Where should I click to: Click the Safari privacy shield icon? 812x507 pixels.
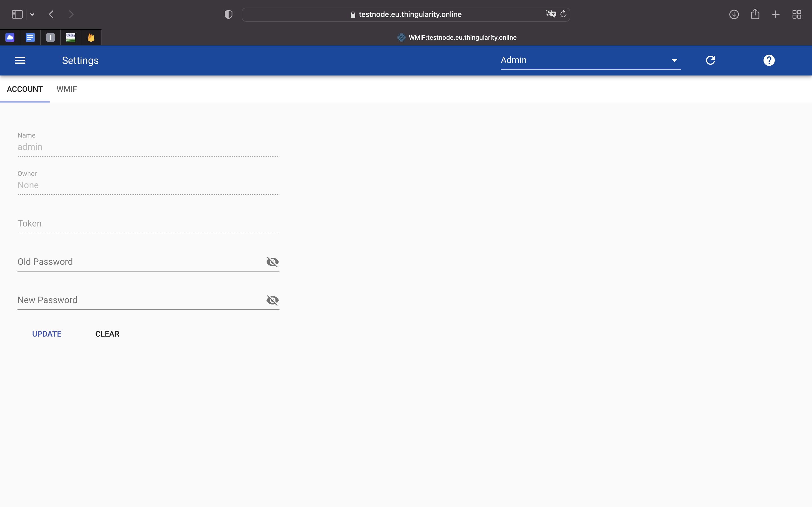point(228,14)
